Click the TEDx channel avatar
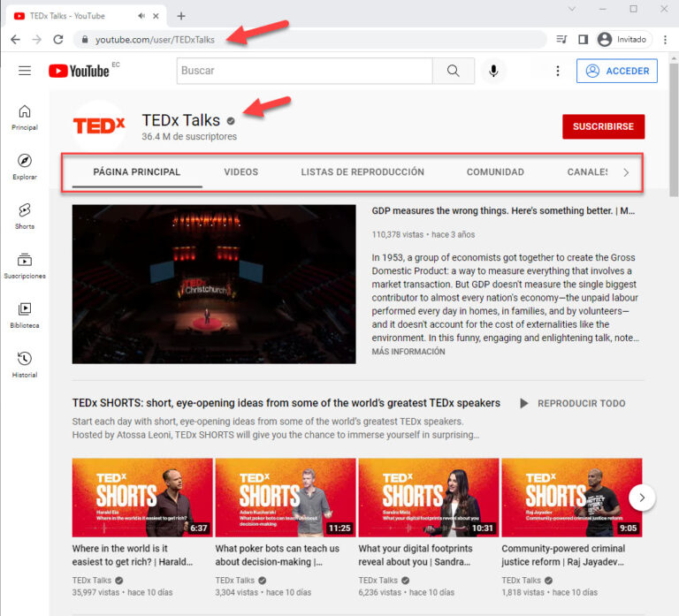Image resolution: width=679 pixels, height=616 pixels. [x=99, y=125]
